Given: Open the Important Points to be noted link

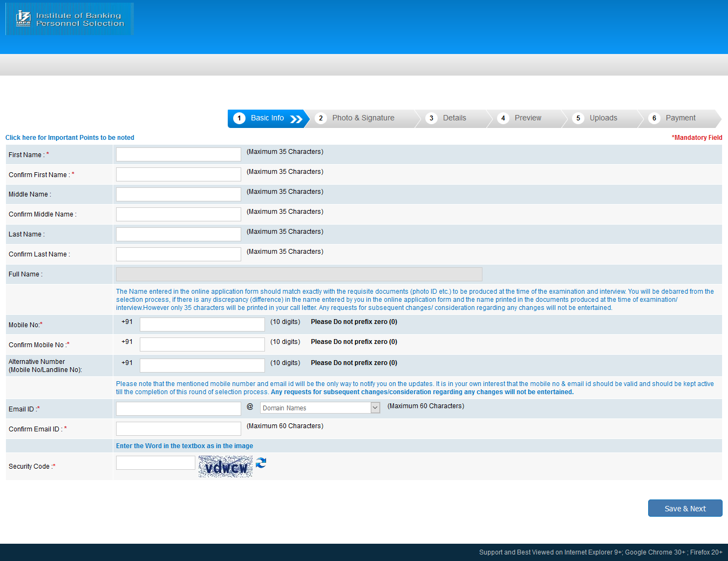Looking at the screenshot, I should (69, 137).
